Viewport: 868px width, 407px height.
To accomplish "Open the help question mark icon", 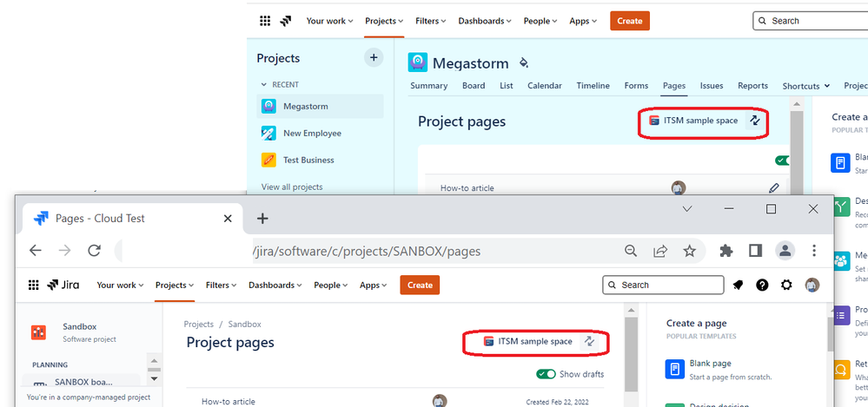I will [x=762, y=286].
